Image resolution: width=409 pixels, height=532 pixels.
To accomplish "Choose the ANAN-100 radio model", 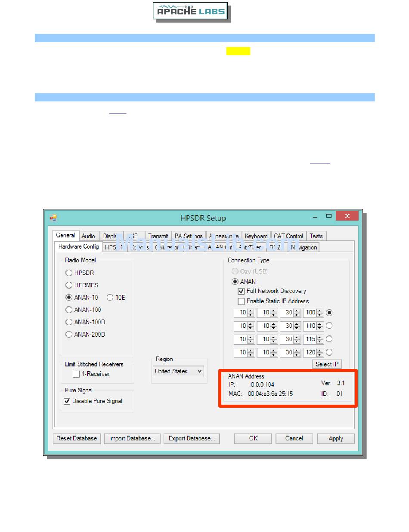I will click(69, 310).
